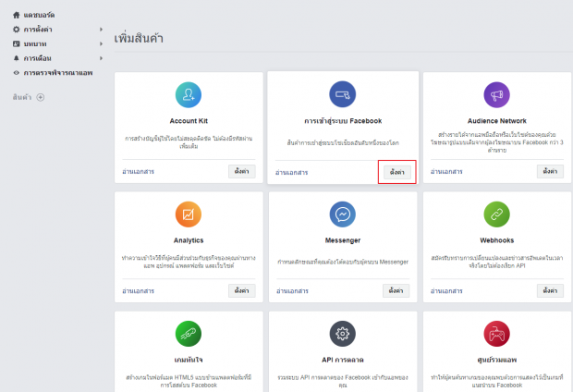Click the Account Kit product icon
The image size is (573, 392).
[189, 94]
